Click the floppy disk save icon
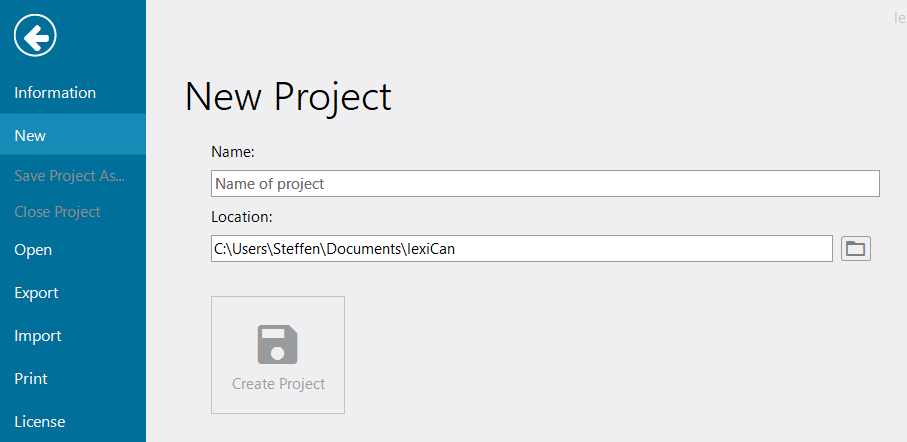Viewport: 907px width, 442px height. tap(277, 344)
